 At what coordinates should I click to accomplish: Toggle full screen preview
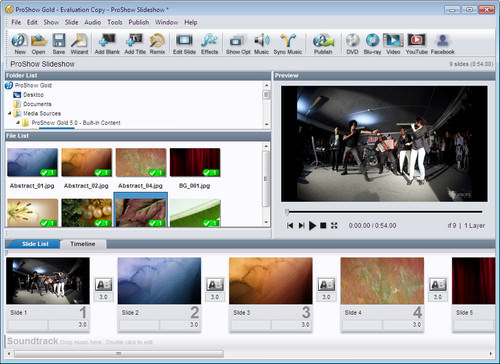(x=334, y=226)
